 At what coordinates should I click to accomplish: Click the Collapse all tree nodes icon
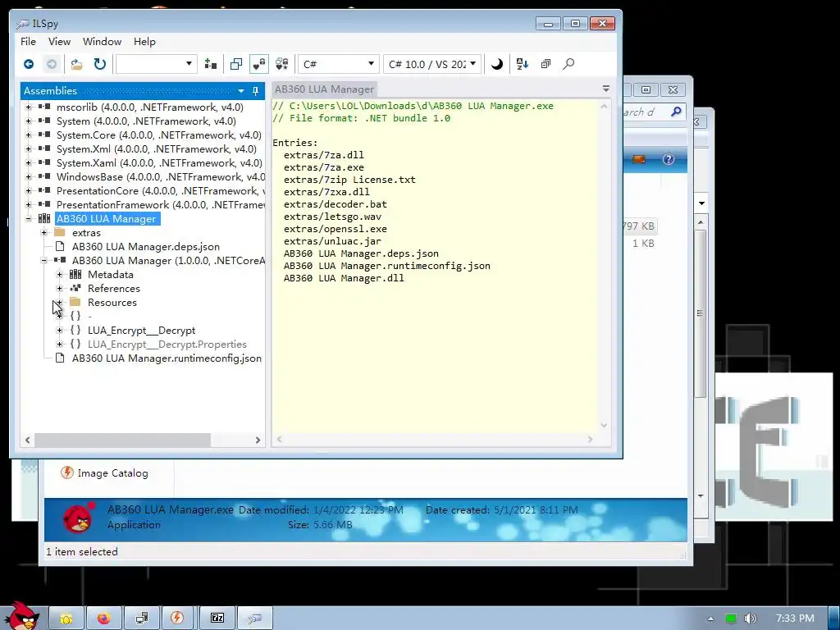[546, 64]
